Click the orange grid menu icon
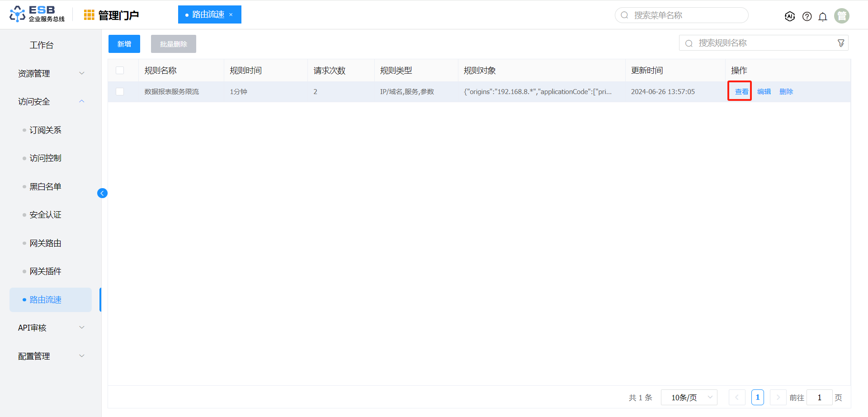Viewport: 868px width, 417px height. click(89, 15)
